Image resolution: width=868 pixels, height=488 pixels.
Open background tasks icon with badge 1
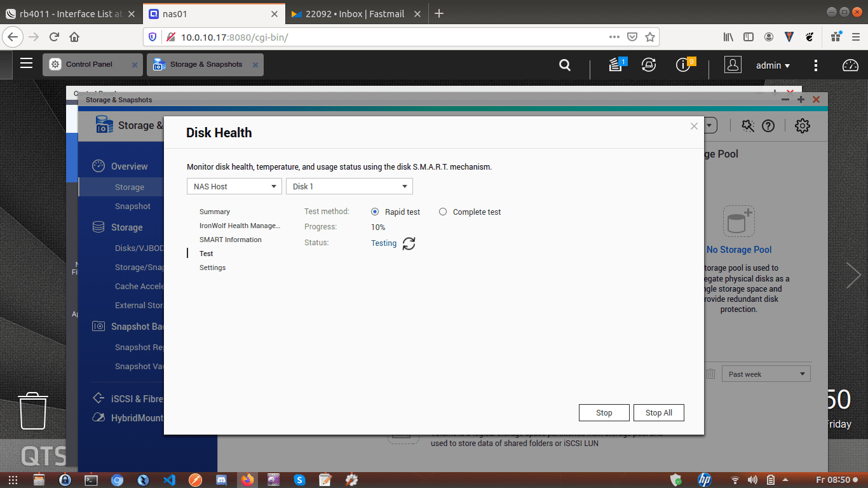click(x=616, y=64)
